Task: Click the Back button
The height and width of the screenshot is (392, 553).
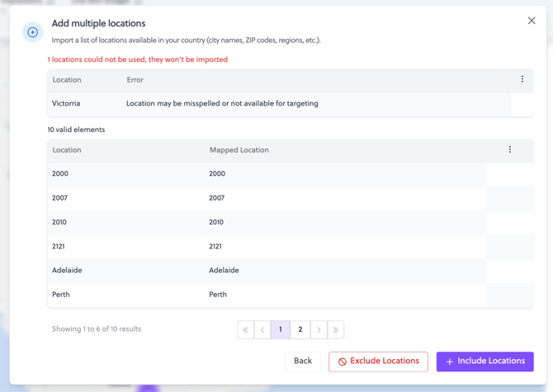Action: [x=303, y=361]
